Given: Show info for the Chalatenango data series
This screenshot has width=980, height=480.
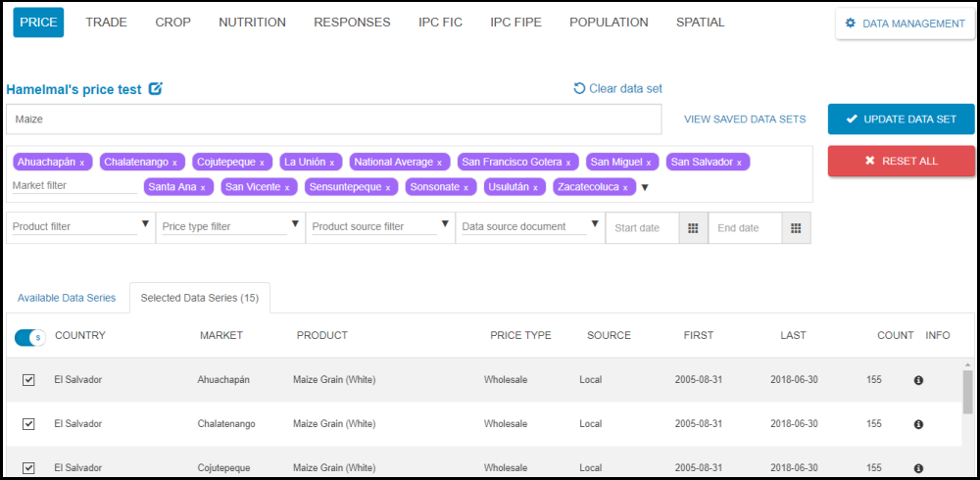Looking at the screenshot, I should coord(918,424).
